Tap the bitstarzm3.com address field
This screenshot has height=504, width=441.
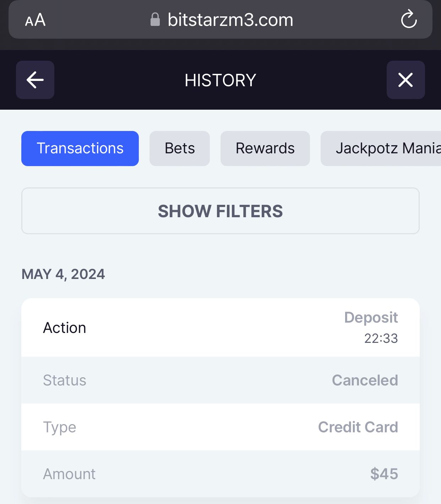point(230,20)
